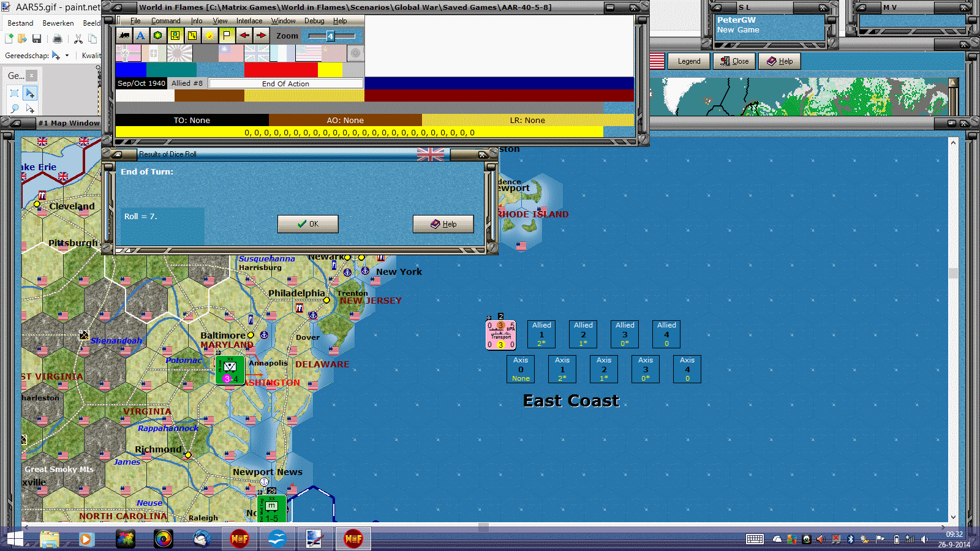Click the yellow stacked squares toolbar icon

coord(192,36)
